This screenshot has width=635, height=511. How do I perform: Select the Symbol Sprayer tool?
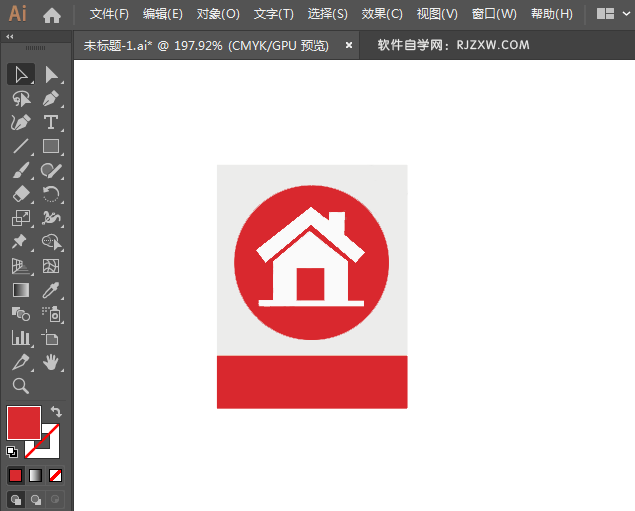click(x=51, y=314)
